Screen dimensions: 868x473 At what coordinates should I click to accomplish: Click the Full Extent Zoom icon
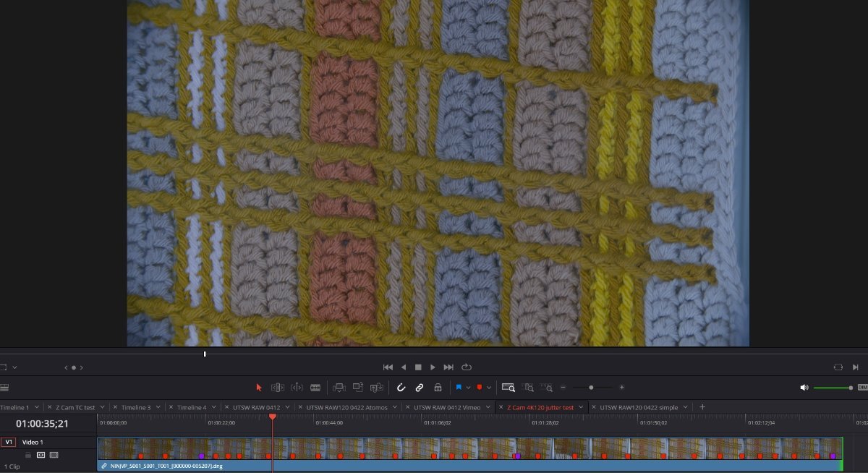click(x=509, y=388)
